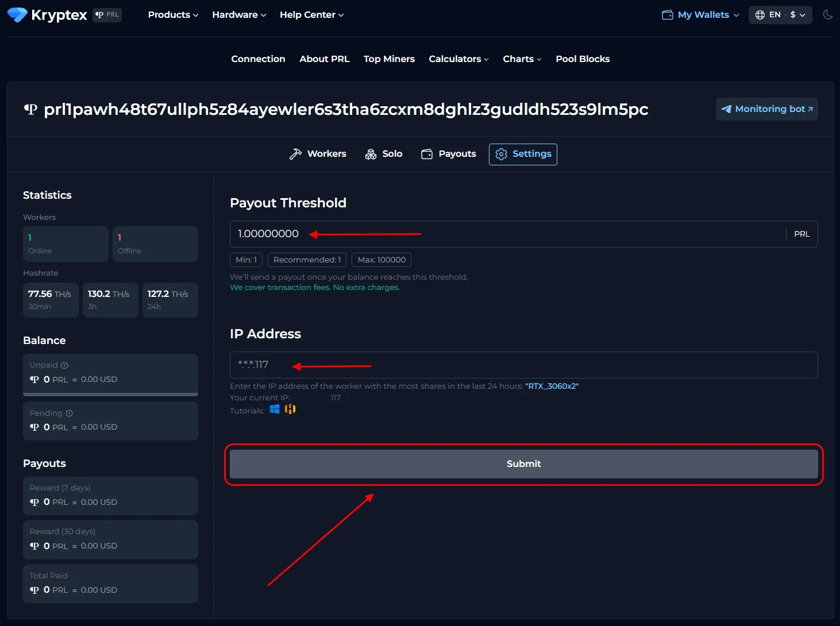The image size is (840, 626).
Task: Open the Help Center dropdown
Action: 311,15
